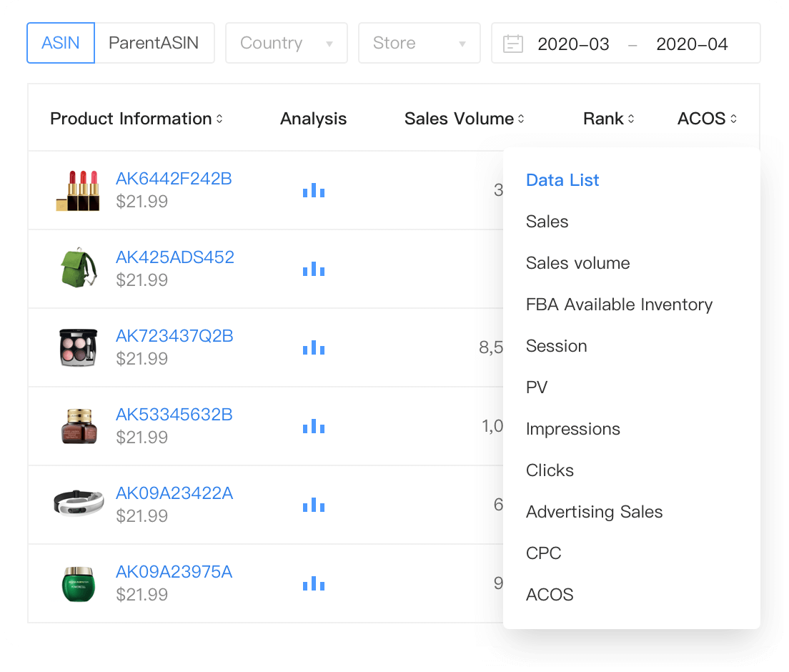
Task: Open analysis chart for AK53345632B
Action: (x=313, y=426)
